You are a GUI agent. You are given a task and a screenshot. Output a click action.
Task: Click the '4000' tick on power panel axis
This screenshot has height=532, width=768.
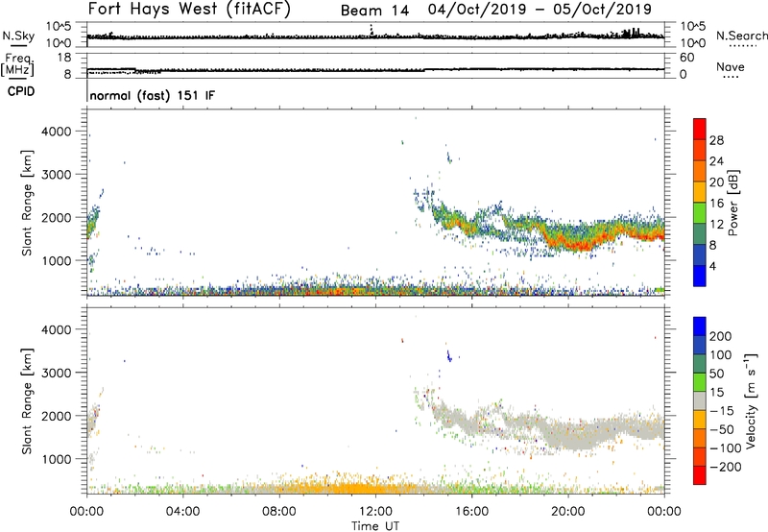(x=57, y=132)
